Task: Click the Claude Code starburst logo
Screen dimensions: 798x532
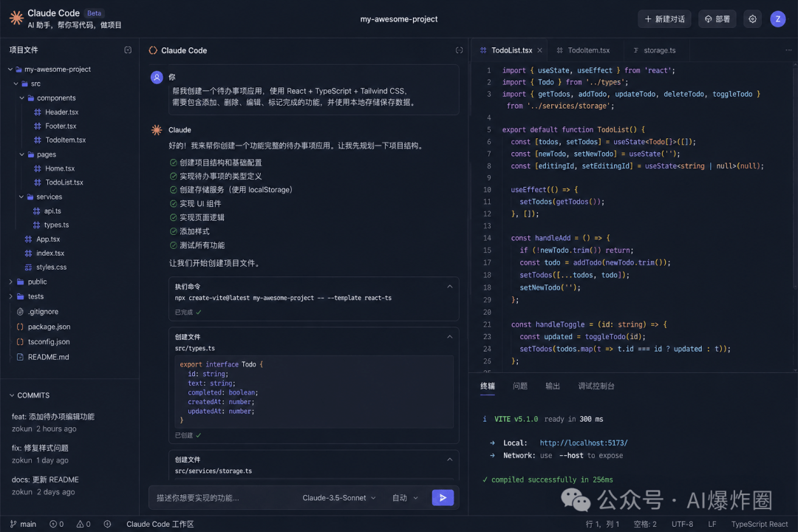Action: coord(16,18)
